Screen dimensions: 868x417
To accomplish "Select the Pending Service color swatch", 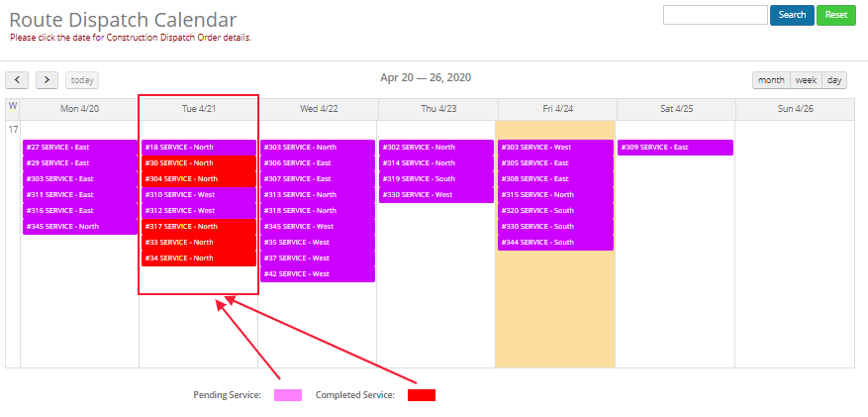I will 288,395.
